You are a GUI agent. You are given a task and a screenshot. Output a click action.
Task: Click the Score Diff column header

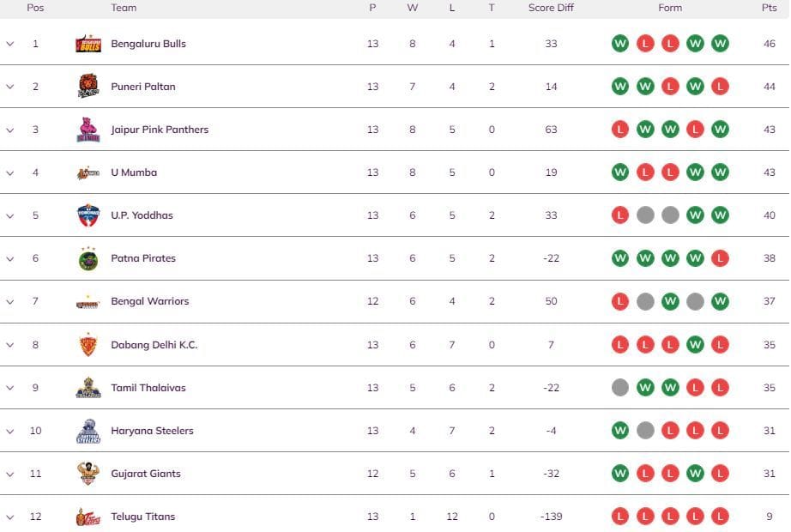click(551, 8)
